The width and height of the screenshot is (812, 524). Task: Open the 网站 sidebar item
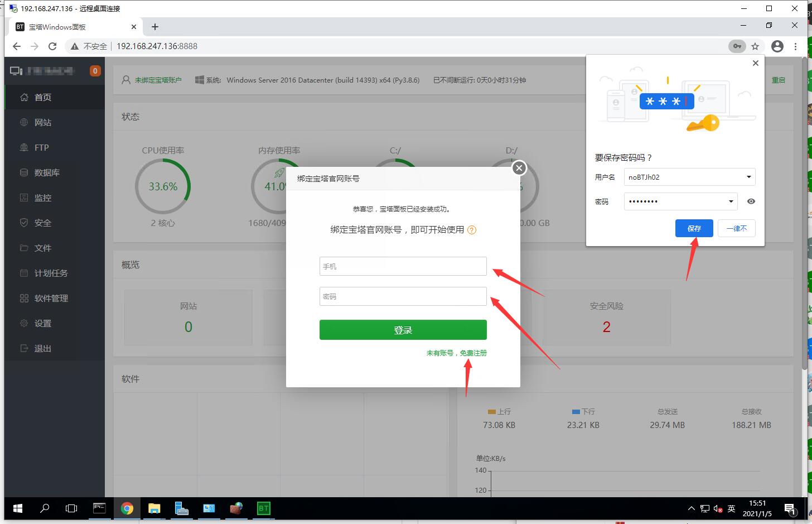point(55,122)
